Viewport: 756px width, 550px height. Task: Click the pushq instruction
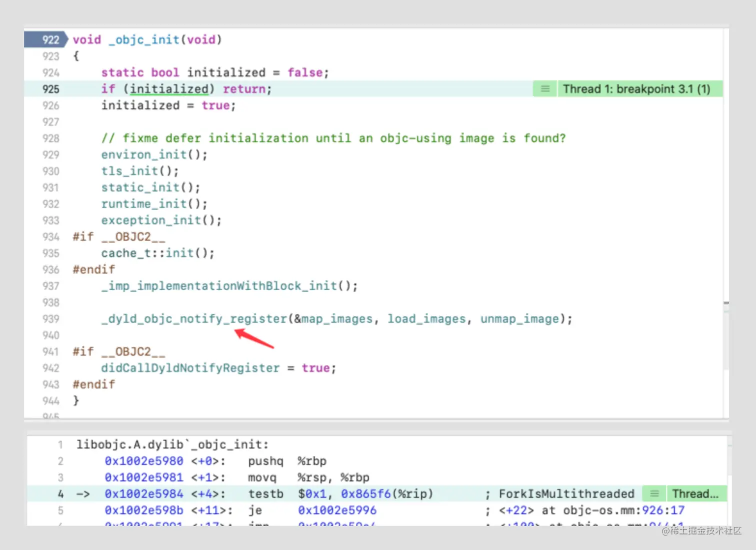(x=265, y=461)
